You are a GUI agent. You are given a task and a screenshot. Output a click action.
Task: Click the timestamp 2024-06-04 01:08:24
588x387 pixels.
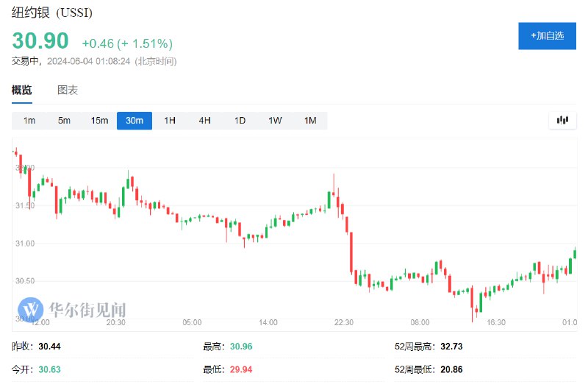click(88, 61)
